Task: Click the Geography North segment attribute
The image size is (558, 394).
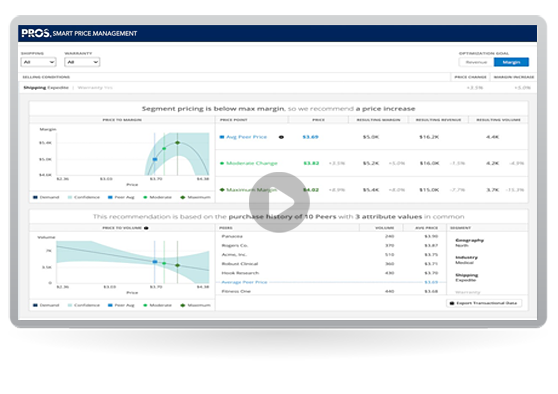Action: (469, 243)
